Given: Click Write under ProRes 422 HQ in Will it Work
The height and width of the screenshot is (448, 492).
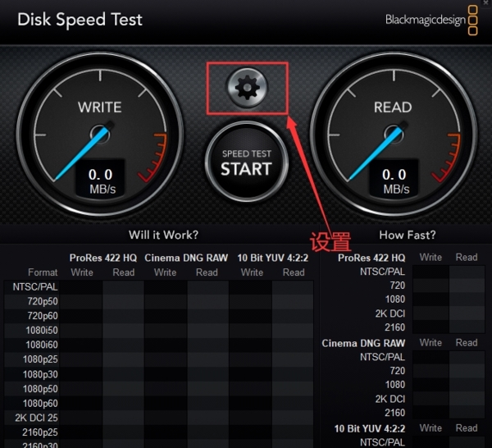Looking at the screenshot, I should 82,272.
